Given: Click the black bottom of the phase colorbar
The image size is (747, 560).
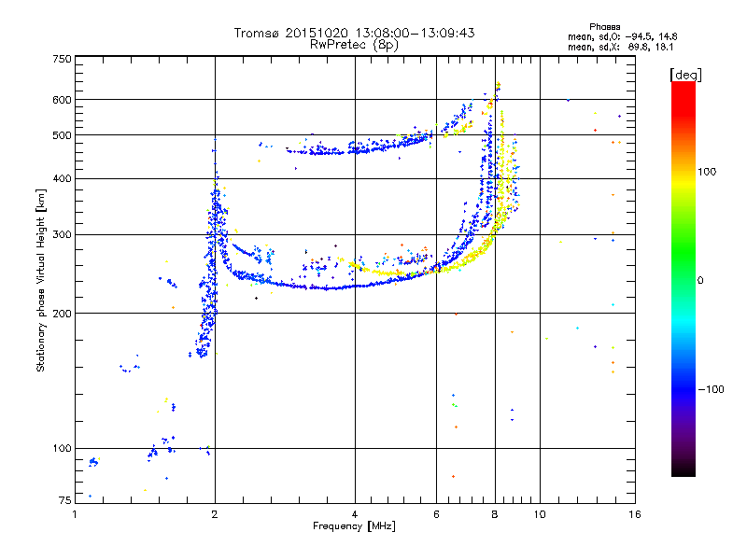Looking at the screenshot, I should click(684, 471).
